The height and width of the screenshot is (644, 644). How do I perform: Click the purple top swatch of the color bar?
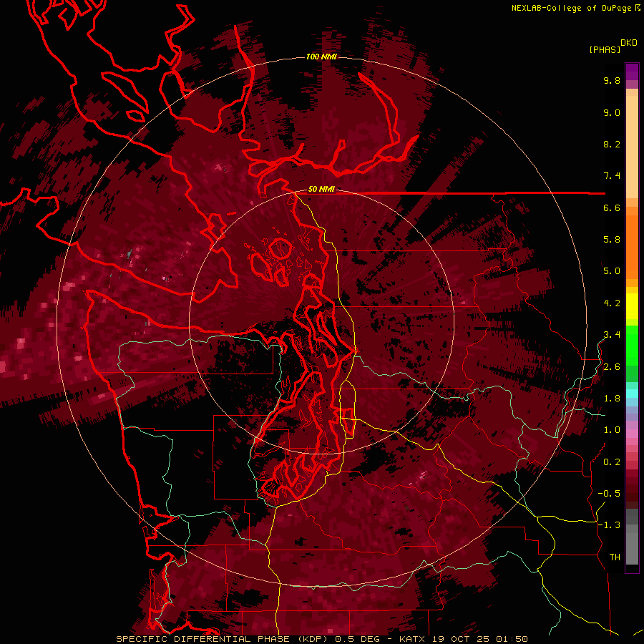632,72
